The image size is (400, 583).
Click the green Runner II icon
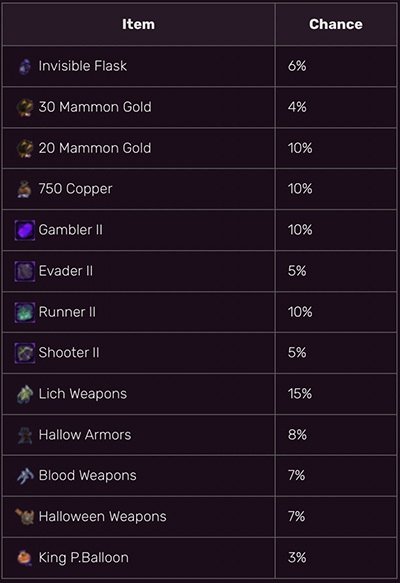pyautogui.click(x=25, y=312)
